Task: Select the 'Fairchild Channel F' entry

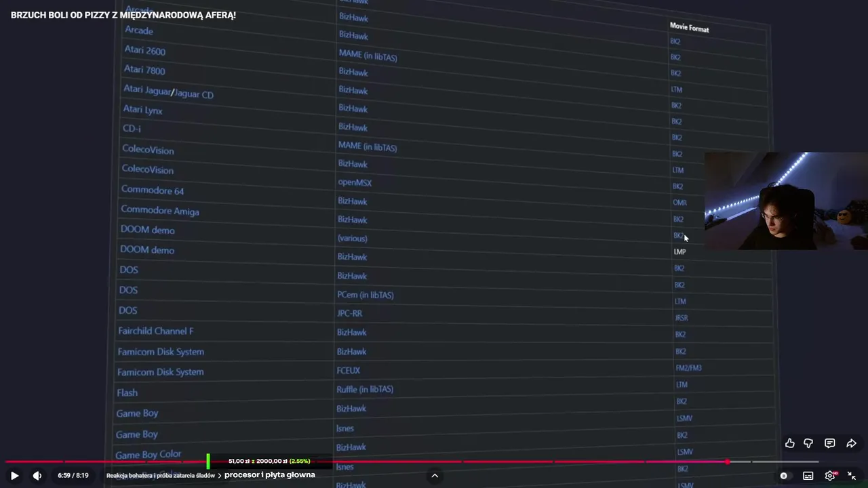Action: pos(156,331)
